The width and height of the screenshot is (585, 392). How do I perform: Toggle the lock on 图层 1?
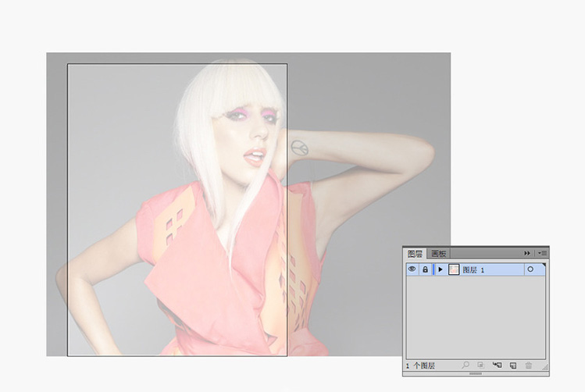[x=425, y=269]
